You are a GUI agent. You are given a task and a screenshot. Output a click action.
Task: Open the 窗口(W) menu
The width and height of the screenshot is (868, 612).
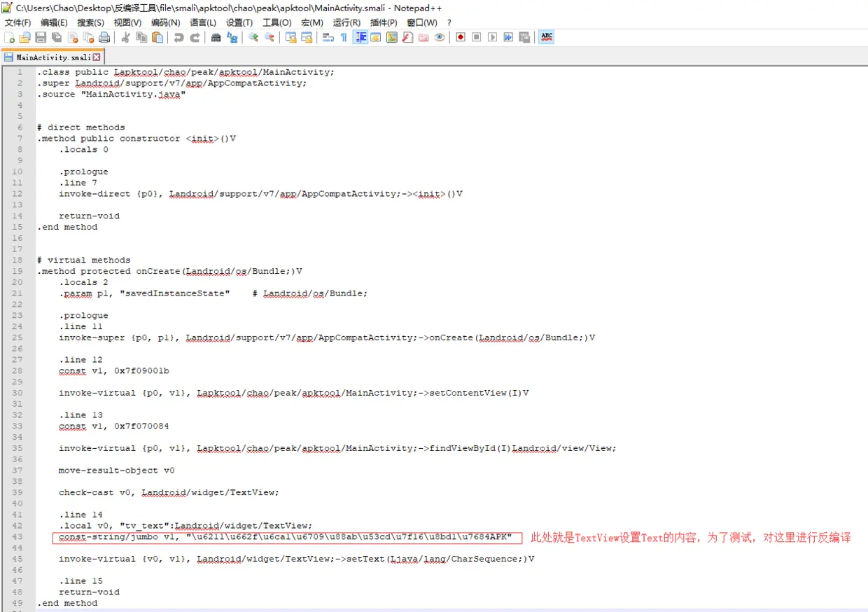pos(421,22)
